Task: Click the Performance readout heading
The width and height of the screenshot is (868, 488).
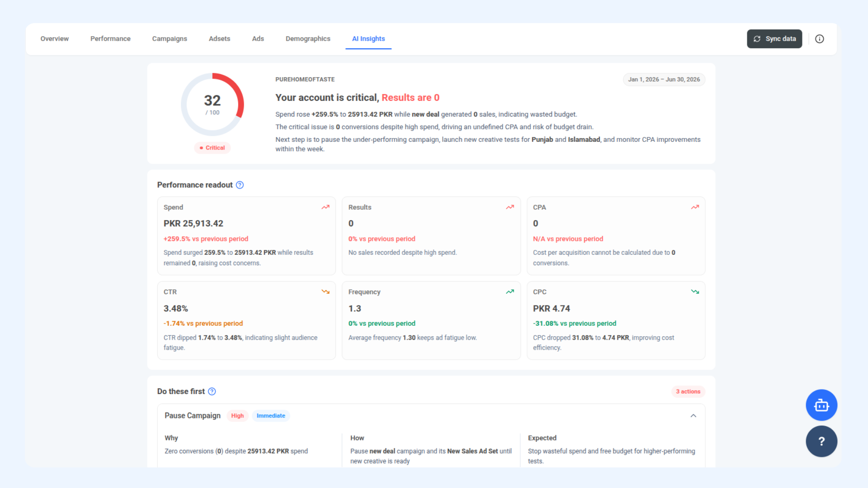Action: click(195, 185)
